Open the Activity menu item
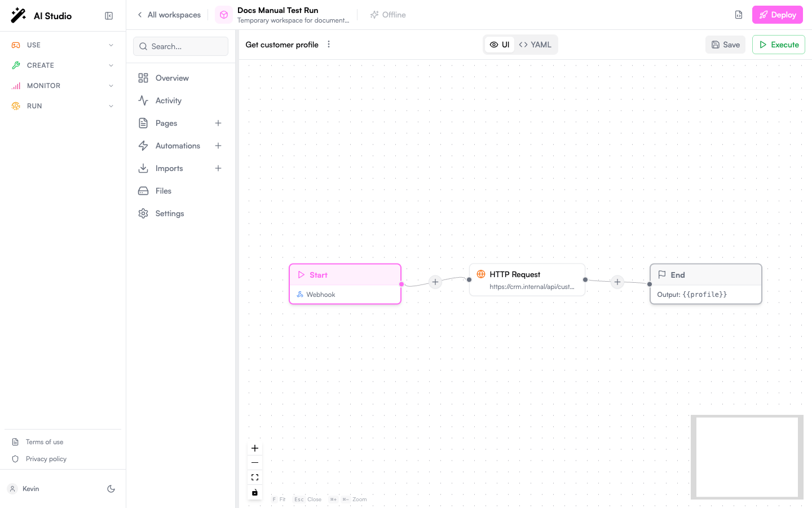Image resolution: width=812 pixels, height=508 pixels. pyautogui.click(x=180, y=100)
